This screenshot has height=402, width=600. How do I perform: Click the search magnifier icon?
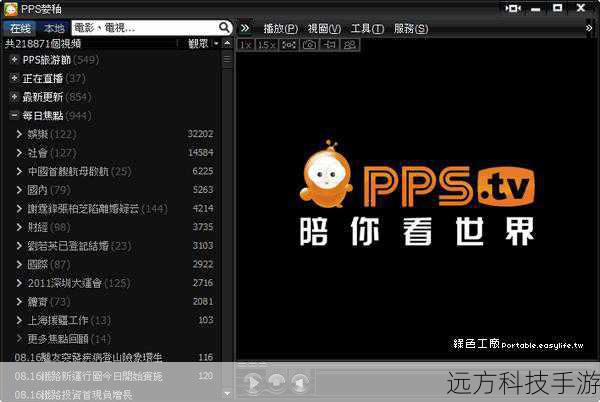[224, 28]
